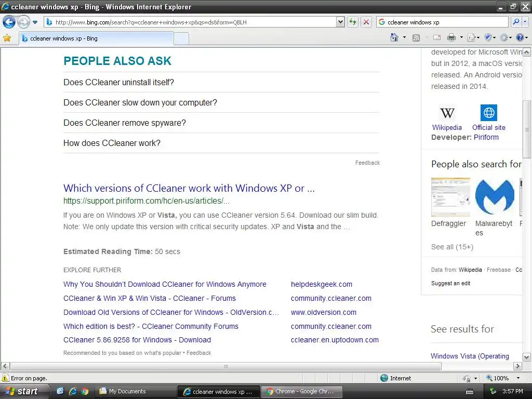Click 'Suggest an edit' link

tap(450, 283)
